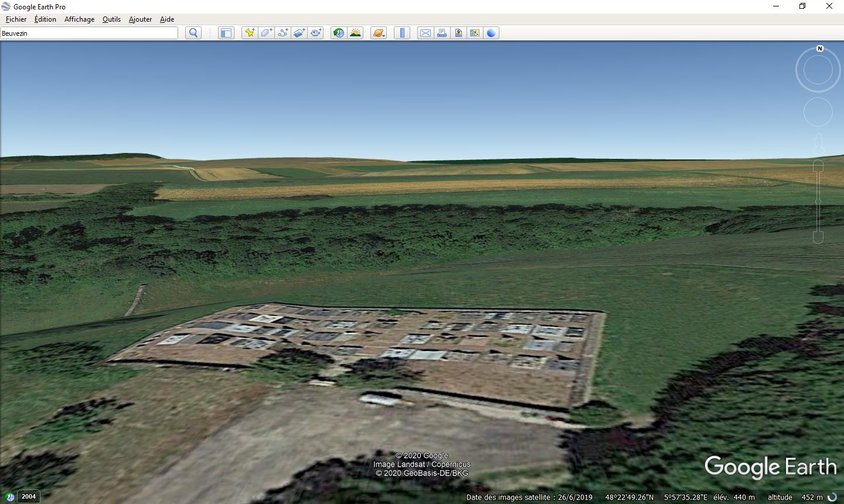844x504 pixels.
Task: Add a new placemark
Action: (250, 33)
